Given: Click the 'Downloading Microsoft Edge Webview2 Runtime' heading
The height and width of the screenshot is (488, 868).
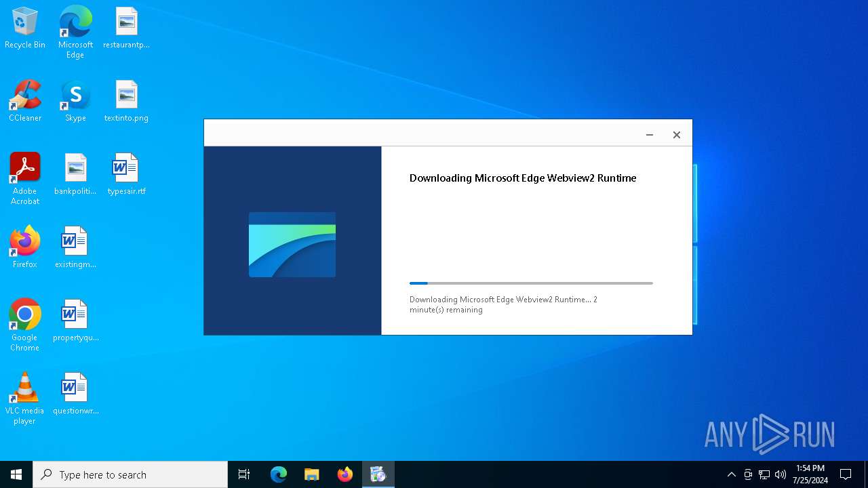Looking at the screenshot, I should point(523,178).
